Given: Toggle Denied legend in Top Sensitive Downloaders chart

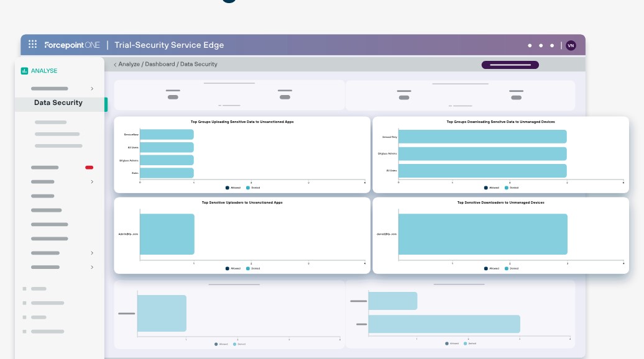Looking at the screenshot, I should point(512,269).
